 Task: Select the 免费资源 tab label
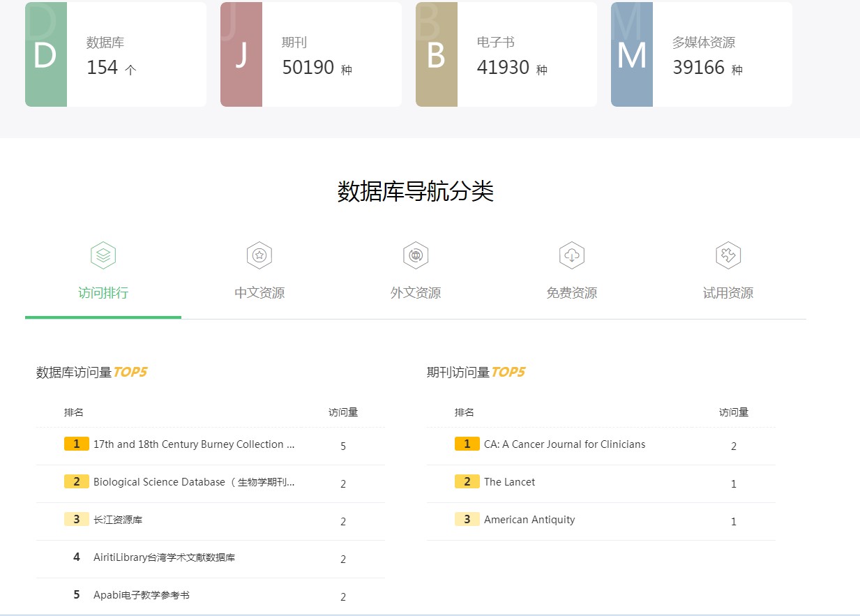pos(572,293)
